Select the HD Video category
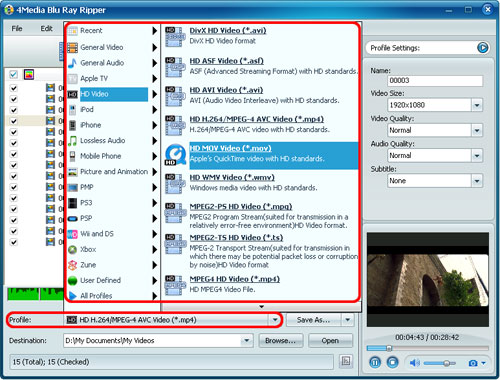 click(x=112, y=94)
